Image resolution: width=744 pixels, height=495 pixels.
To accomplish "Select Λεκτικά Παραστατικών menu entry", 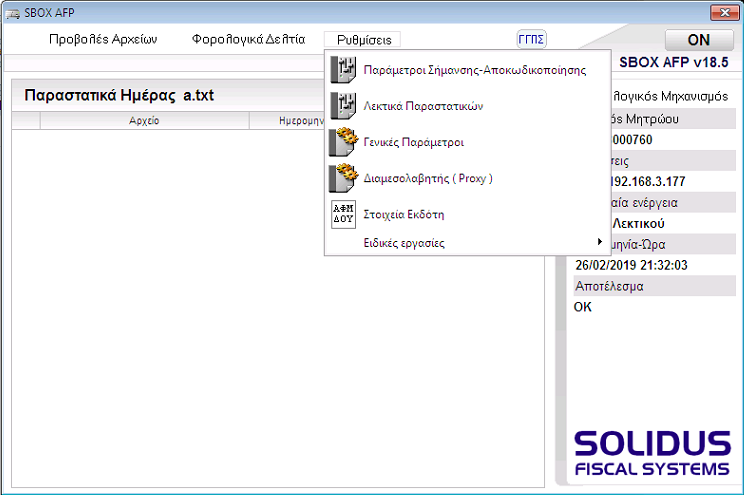I will pyautogui.click(x=467, y=106).
